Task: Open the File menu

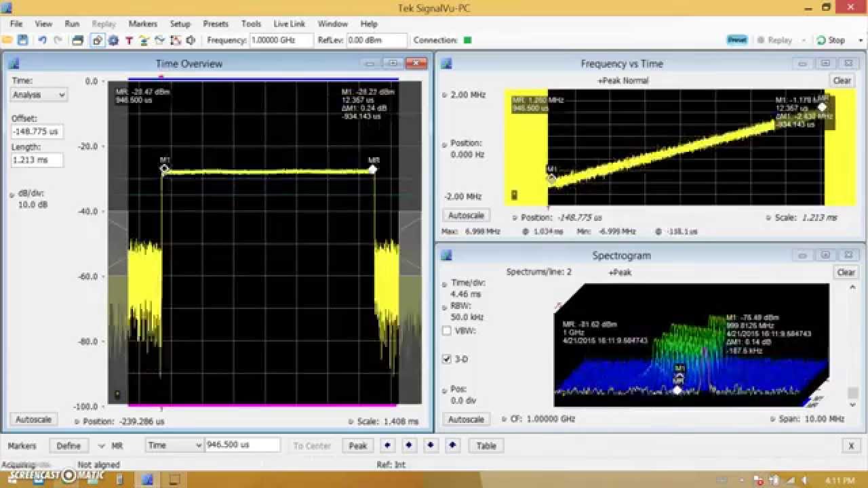Action: pos(16,24)
